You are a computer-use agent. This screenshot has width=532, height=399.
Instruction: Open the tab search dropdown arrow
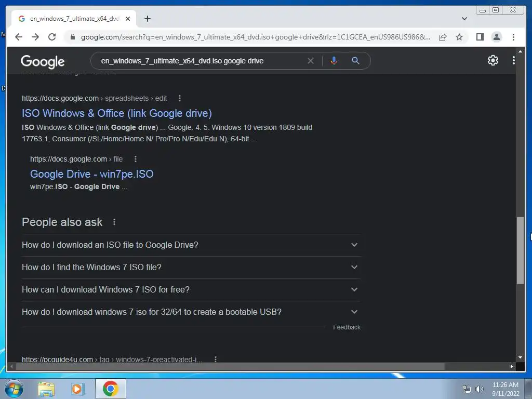(464, 19)
